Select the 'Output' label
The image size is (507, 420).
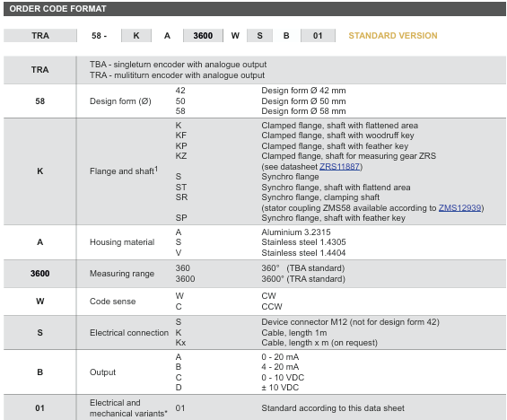click(102, 372)
